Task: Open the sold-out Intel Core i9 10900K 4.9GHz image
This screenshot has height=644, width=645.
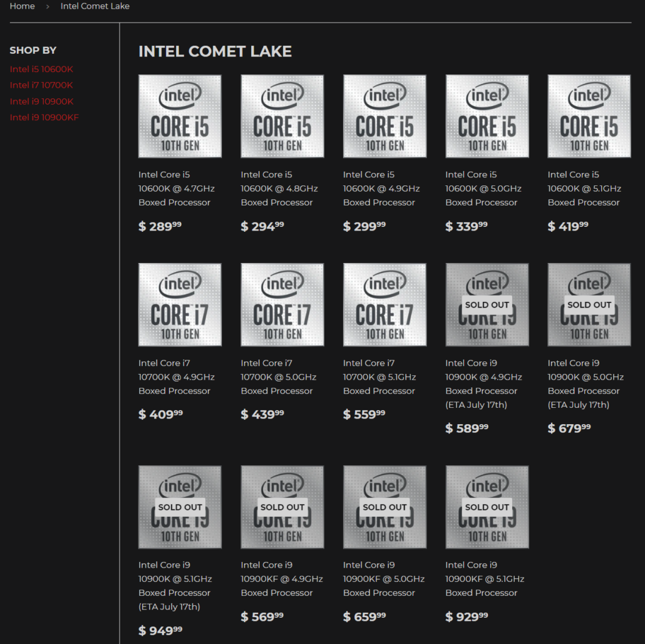Action: coord(487,304)
